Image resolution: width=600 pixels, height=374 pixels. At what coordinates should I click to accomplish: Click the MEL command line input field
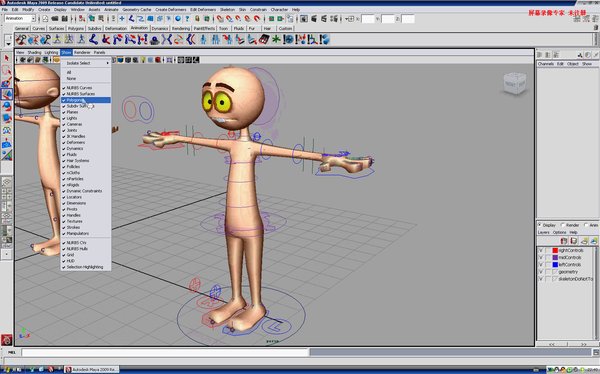point(165,352)
